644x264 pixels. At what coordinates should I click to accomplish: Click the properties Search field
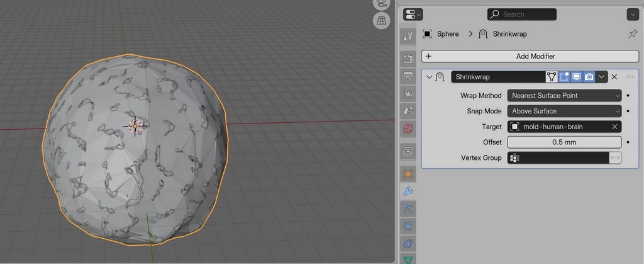click(x=521, y=14)
